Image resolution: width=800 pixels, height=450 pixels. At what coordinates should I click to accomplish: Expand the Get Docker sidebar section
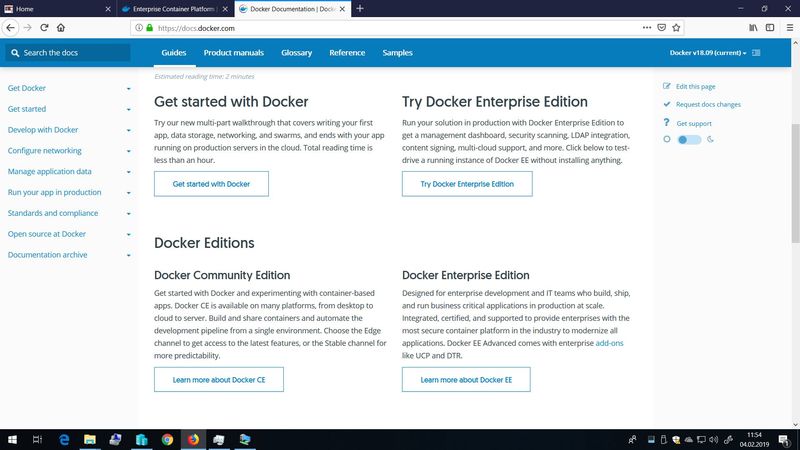[x=129, y=88]
